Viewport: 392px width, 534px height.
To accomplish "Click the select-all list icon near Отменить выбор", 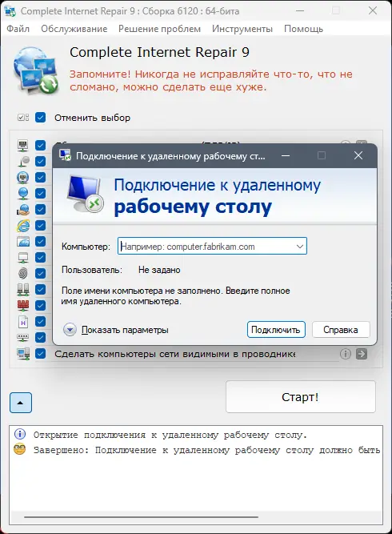I will pos(23,118).
